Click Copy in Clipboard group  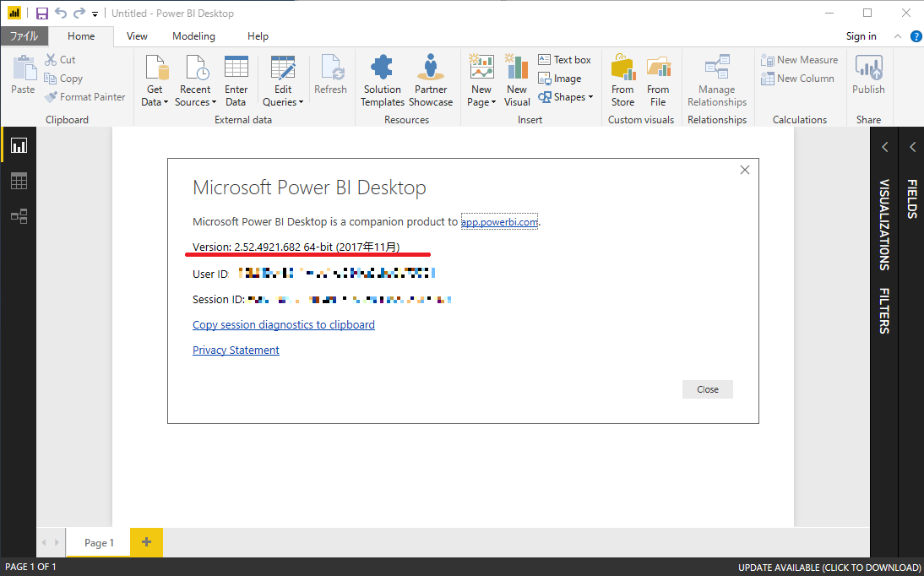pyautogui.click(x=63, y=79)
